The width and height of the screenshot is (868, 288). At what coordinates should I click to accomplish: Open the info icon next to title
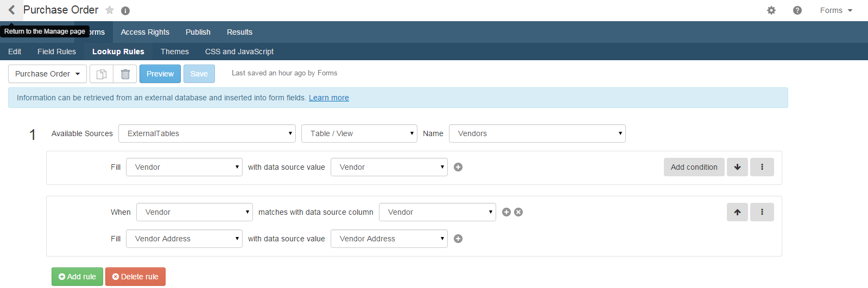click(125, 11)
